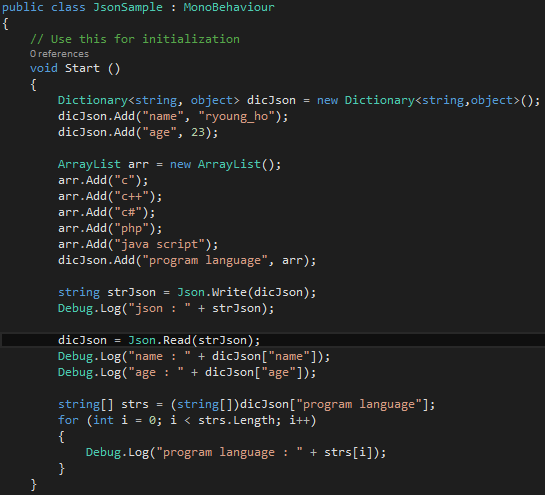Viewport: 545px width, 495px height.
Task: Click the line arr.Add("php");
Action: [110, 228]
